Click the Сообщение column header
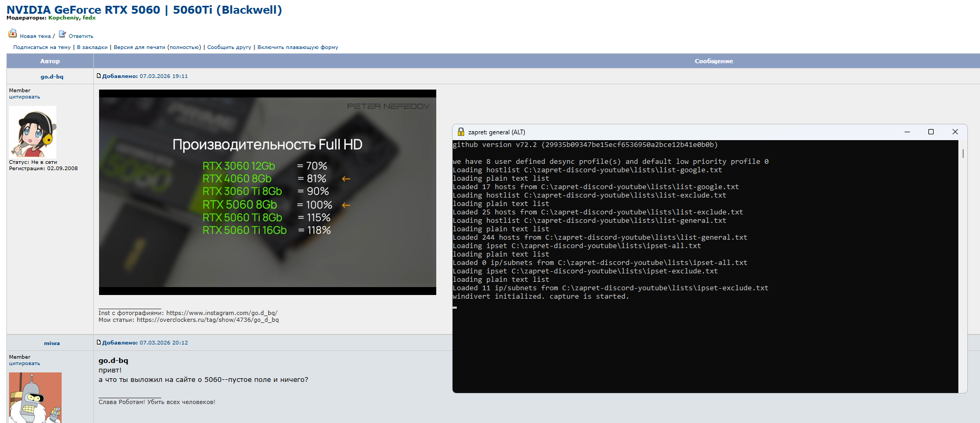The image size is (980, 423). tap(714, 61)
